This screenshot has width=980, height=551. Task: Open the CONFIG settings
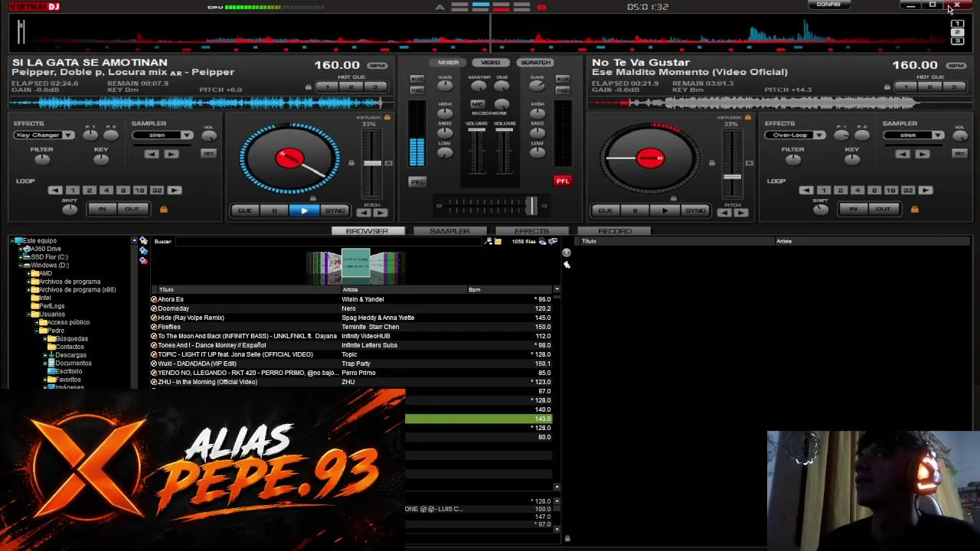click(x=828, y=5)
